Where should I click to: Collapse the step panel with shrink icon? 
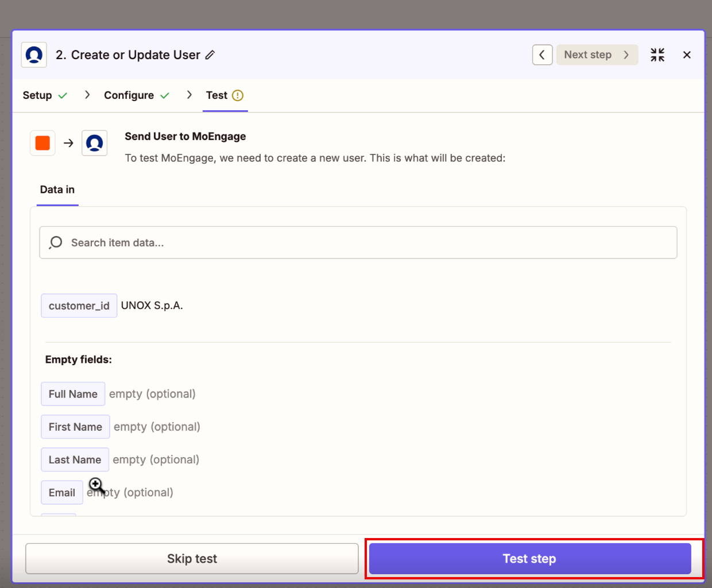657,55
